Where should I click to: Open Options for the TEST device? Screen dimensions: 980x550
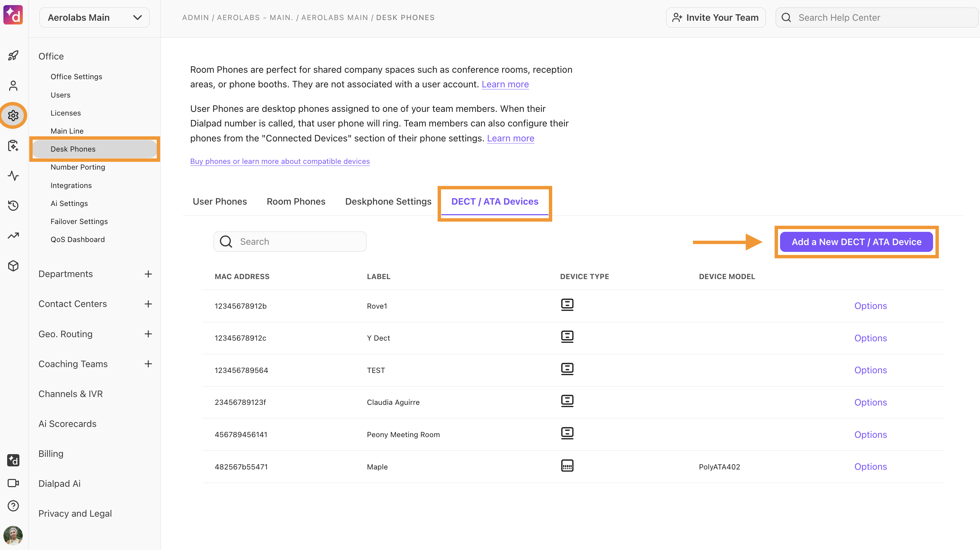click(x=871, y=370)
